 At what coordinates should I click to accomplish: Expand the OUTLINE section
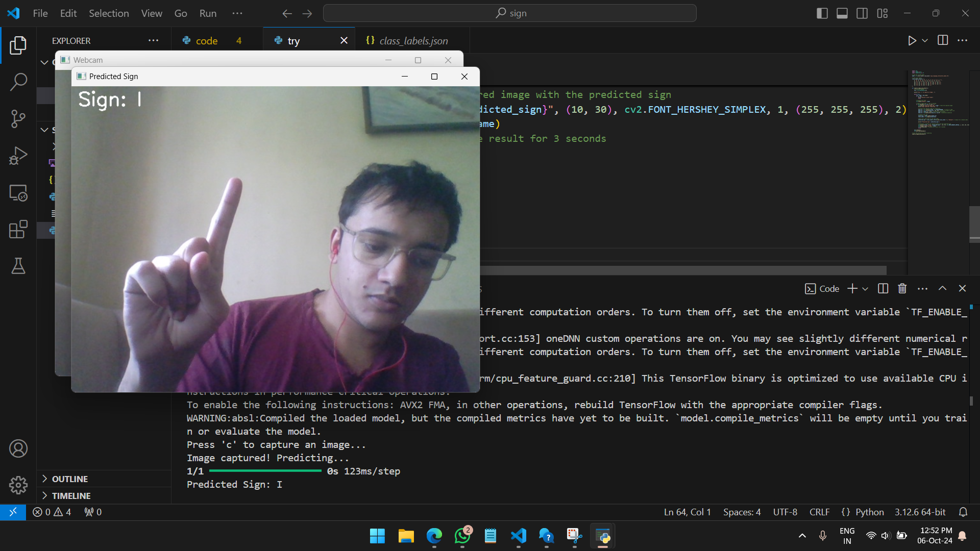pos(70,479)
